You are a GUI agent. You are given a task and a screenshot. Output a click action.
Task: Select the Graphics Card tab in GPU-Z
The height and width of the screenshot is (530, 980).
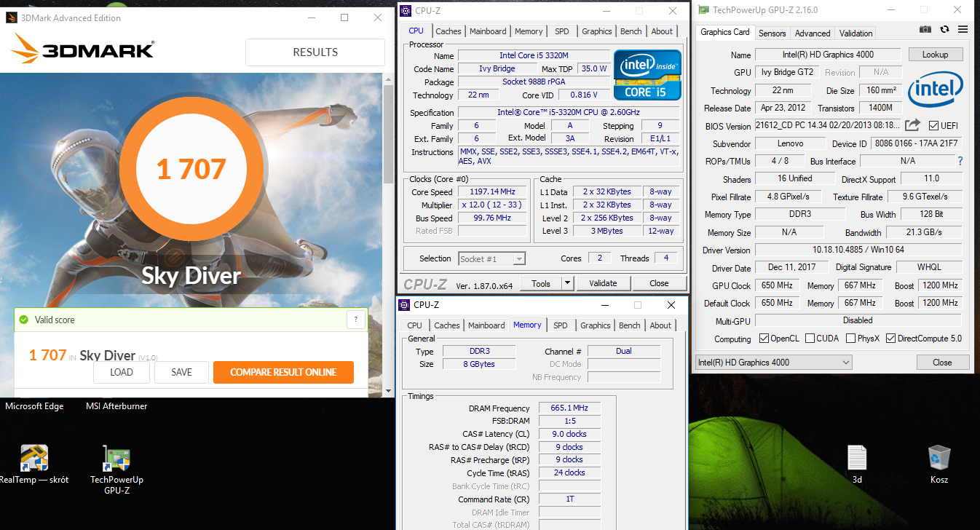coord(725,32)
